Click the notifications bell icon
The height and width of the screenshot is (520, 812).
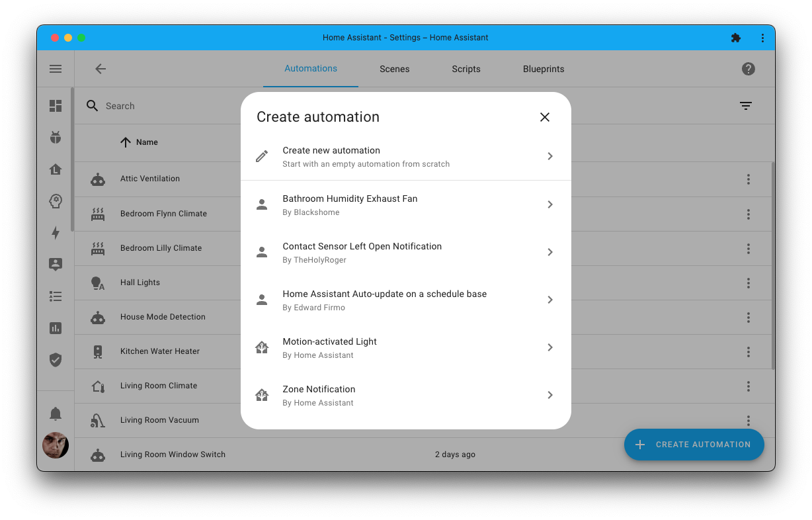(56, 413)
